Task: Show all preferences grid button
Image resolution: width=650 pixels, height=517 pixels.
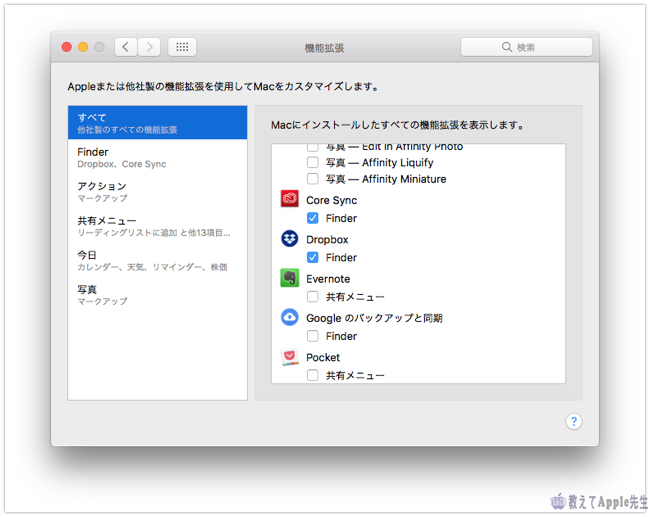Action: click(x=182, y=47)
